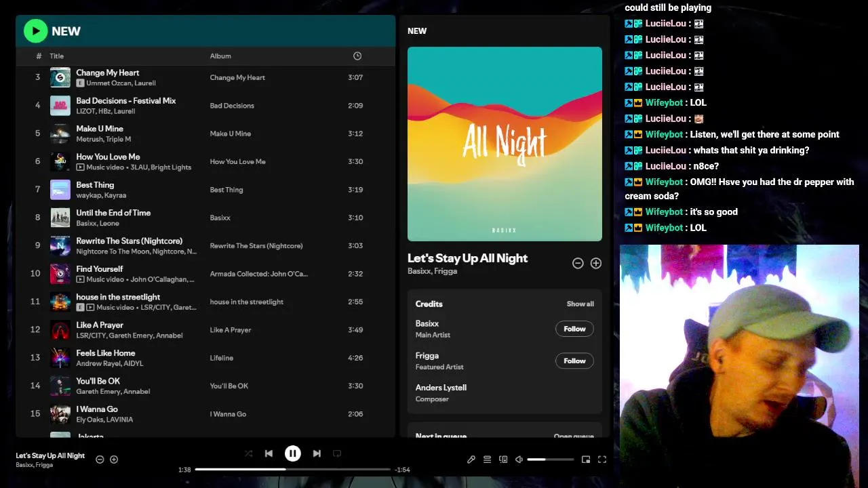Click the Let's Stay Up All Night title in bottom bar
Image resolution: width=868 pixels, height=488 pixels.
pyautogui.click(x=50, y=455)
